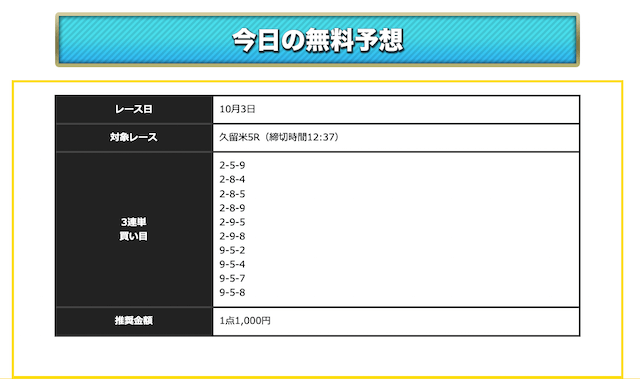This screenshot has width=640, height=379.
Task: Click the empty area below the table
Action: click(x=318, y=356)
